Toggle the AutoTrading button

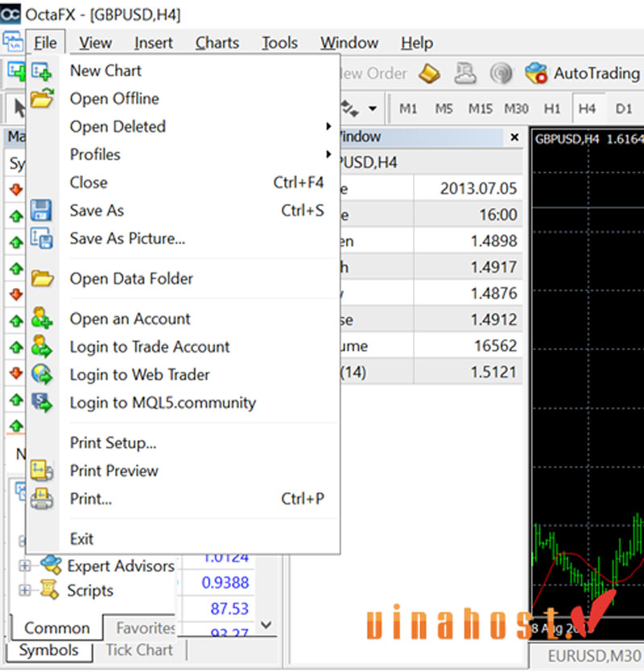tap(583, 73)
